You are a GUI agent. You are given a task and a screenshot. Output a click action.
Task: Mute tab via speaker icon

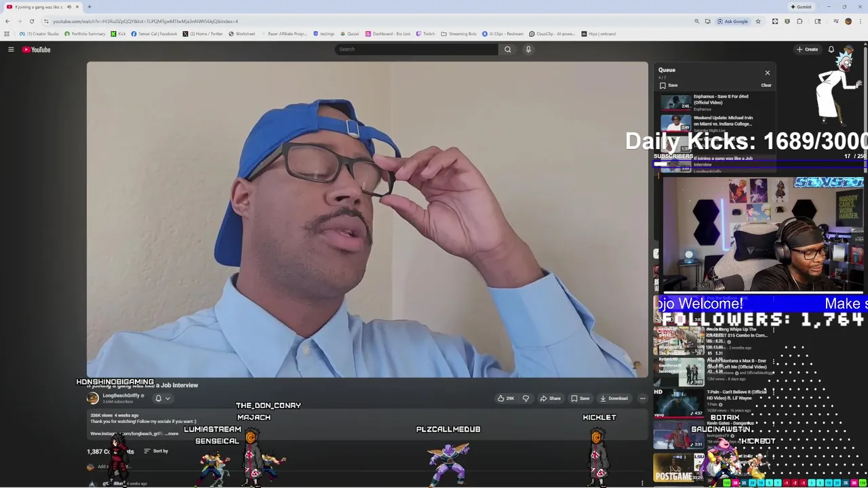(68, 7)
